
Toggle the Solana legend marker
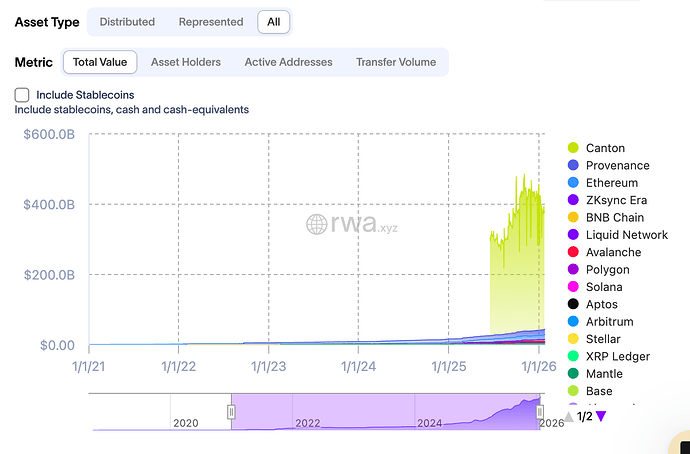point(573,287)
